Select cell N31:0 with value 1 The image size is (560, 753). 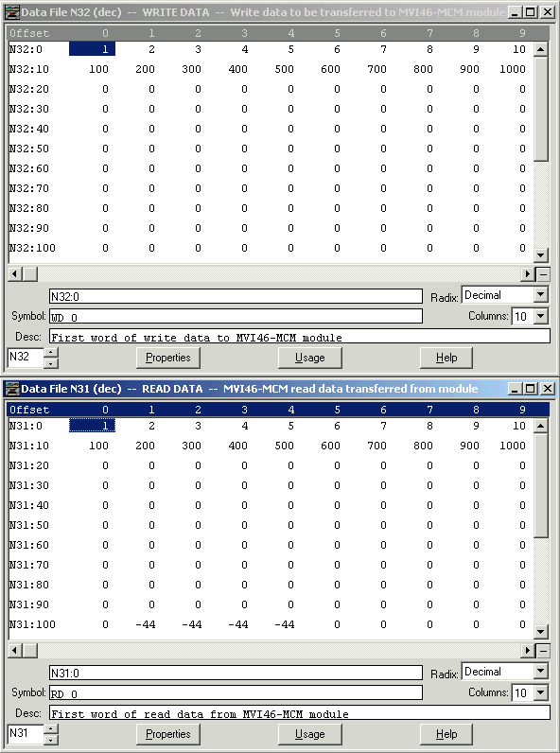pyautogui.click(x=92, y=426)
